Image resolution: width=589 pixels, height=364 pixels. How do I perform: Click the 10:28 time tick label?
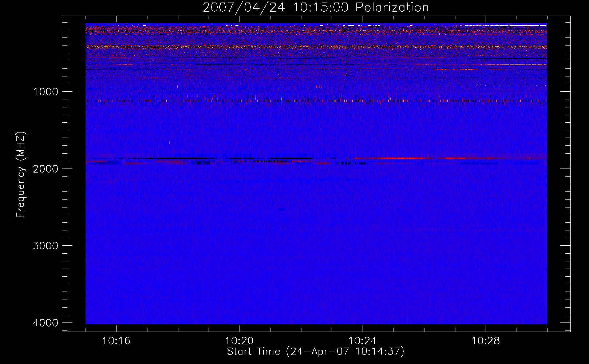(x=486, y=341)
